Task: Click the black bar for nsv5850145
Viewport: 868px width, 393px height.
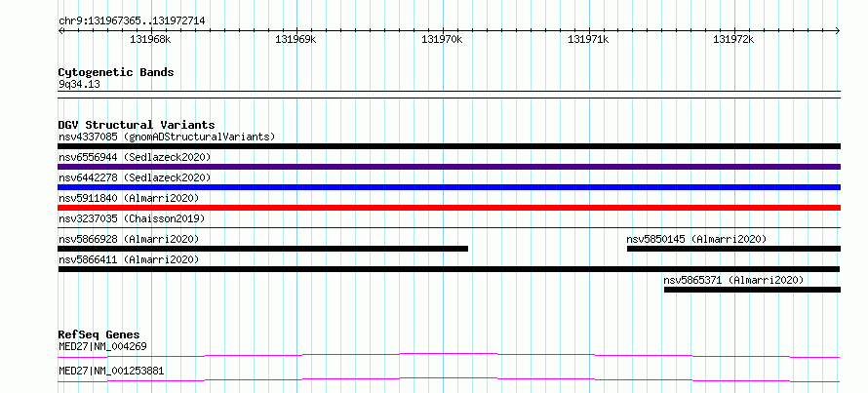Action: [x=733, y=249]
